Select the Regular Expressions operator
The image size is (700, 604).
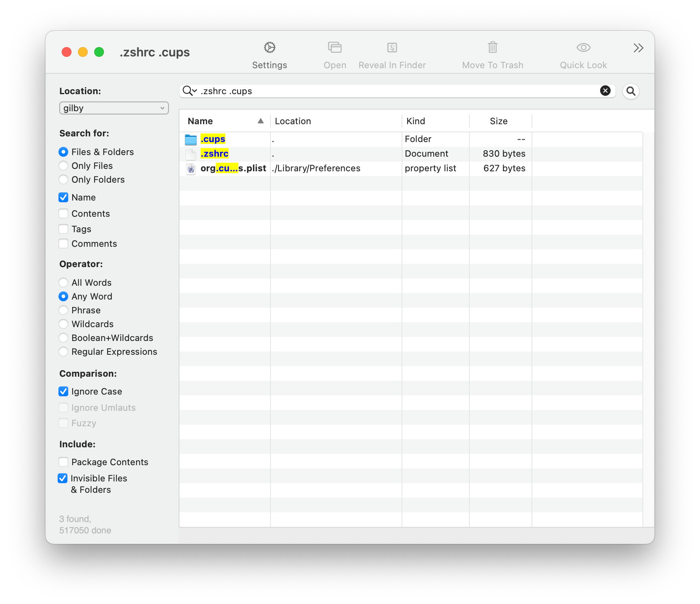64,352
